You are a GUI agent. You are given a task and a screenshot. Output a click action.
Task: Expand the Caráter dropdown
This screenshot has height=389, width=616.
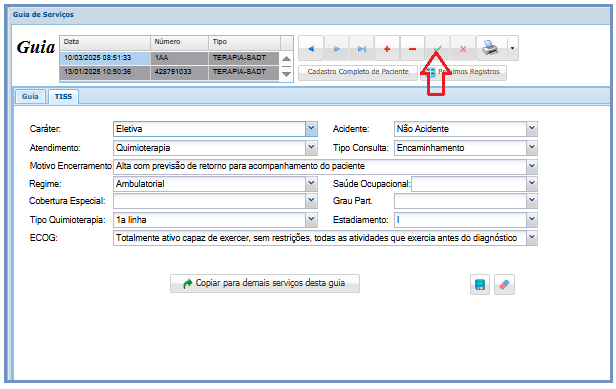click(x=311, y=128)
